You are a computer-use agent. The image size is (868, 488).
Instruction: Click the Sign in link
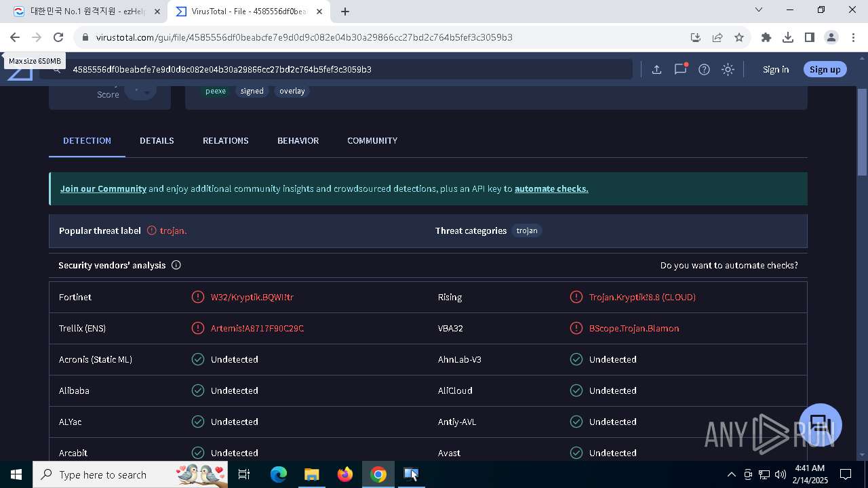pos(776,69)
